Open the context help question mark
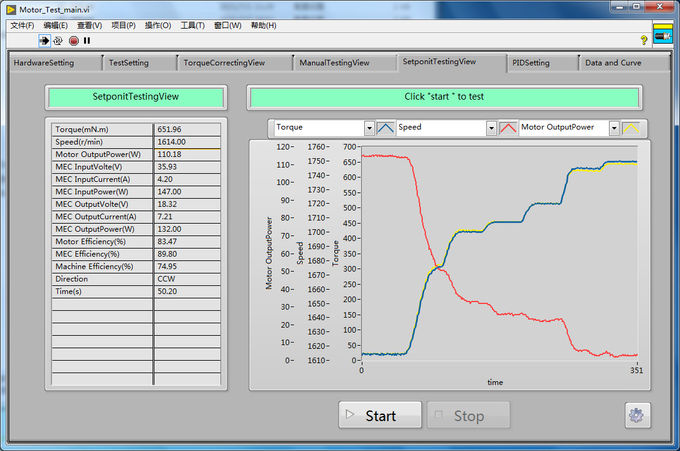 pos(643,40)
